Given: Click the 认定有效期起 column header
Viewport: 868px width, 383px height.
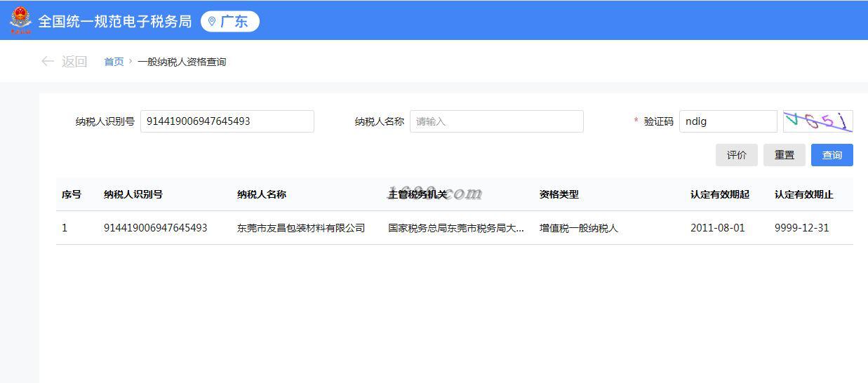Looking at the screenshot, I should (x=720, y=194).
